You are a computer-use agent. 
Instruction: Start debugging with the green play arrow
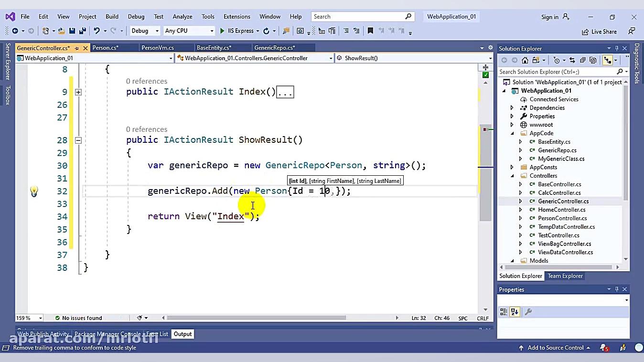222,31
